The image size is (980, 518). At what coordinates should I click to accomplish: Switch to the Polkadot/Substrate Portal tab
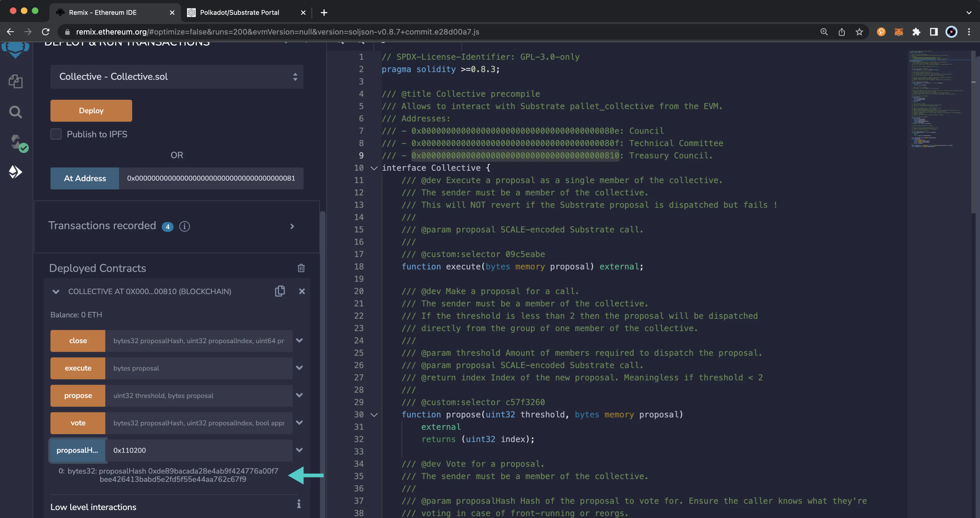point(246,12)
